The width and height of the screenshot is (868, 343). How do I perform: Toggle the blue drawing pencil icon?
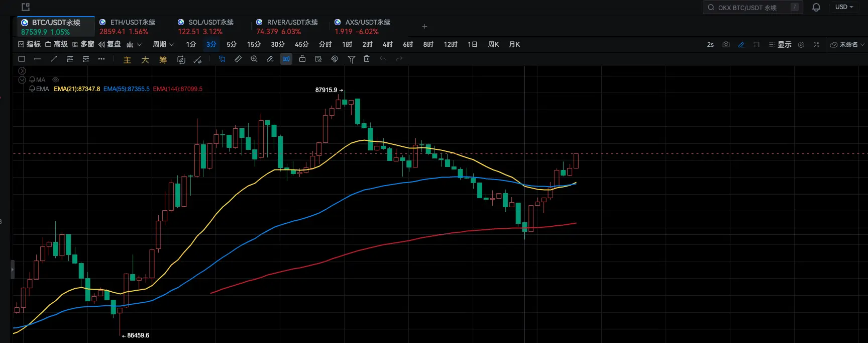[741, 44]
